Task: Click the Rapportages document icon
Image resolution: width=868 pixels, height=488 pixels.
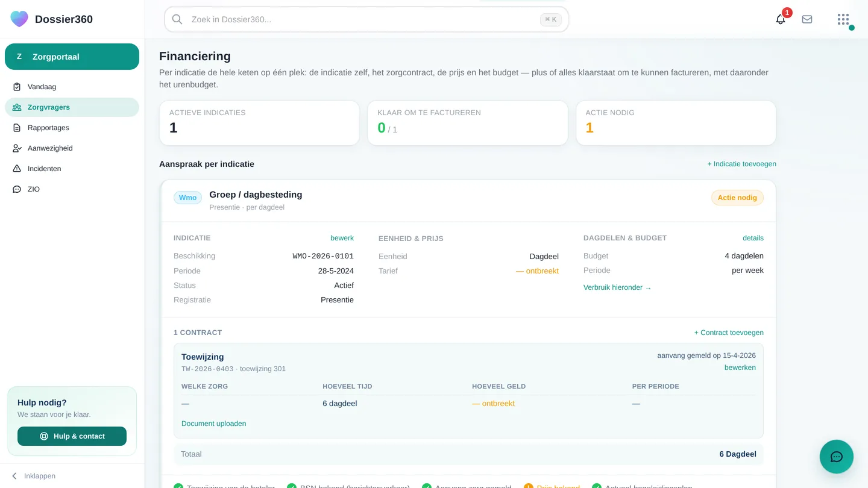Action: point(17,128)
